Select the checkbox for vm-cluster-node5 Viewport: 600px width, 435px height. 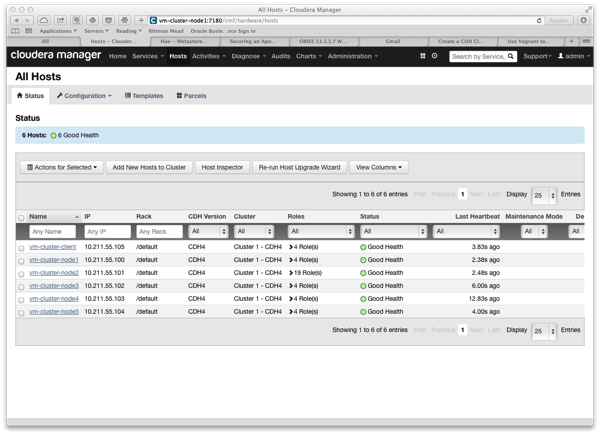21,313
